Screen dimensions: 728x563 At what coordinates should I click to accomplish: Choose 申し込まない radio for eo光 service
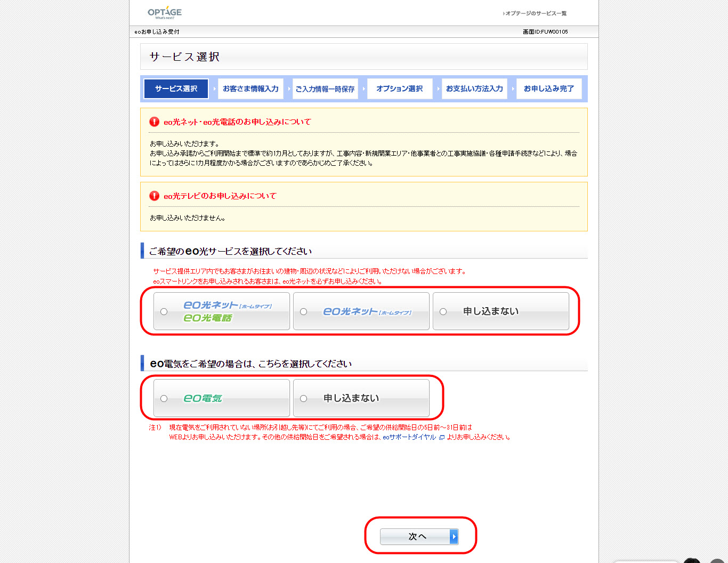click(x=443, y=312)
